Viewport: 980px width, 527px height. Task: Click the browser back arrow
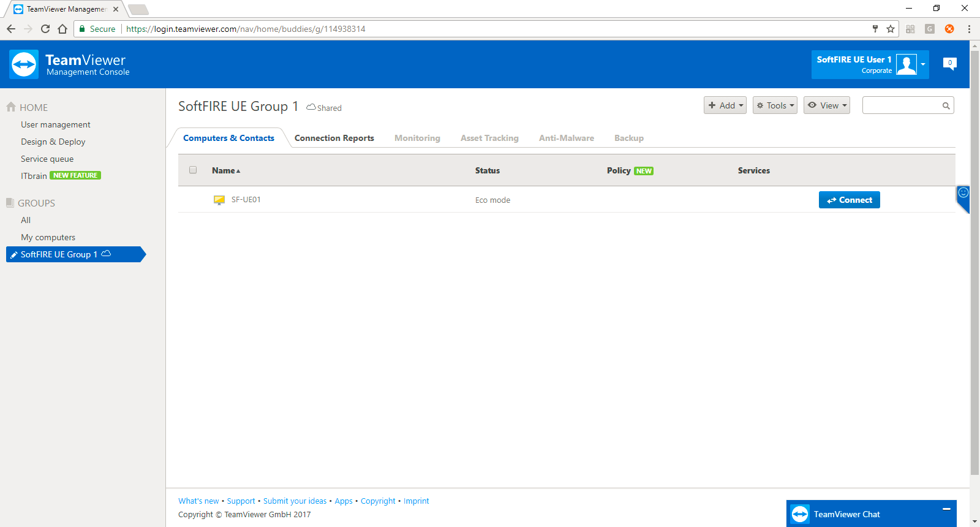[11, 29]
